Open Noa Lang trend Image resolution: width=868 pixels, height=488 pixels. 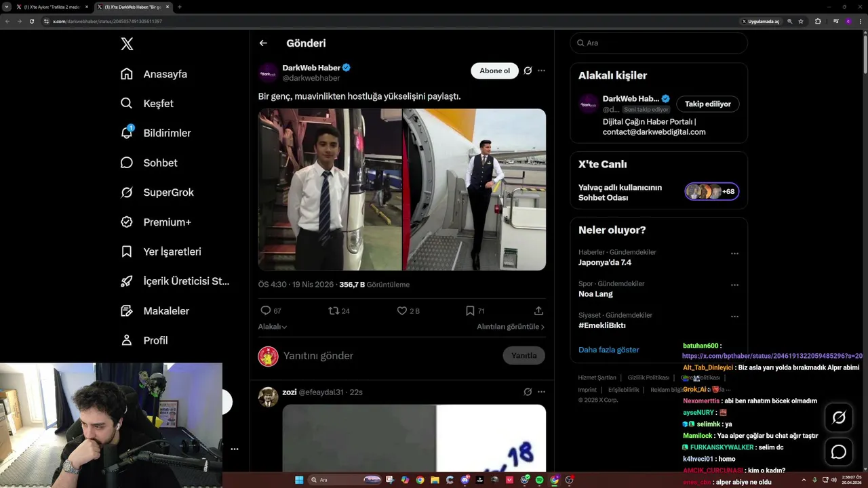click(x=595, y=294)
